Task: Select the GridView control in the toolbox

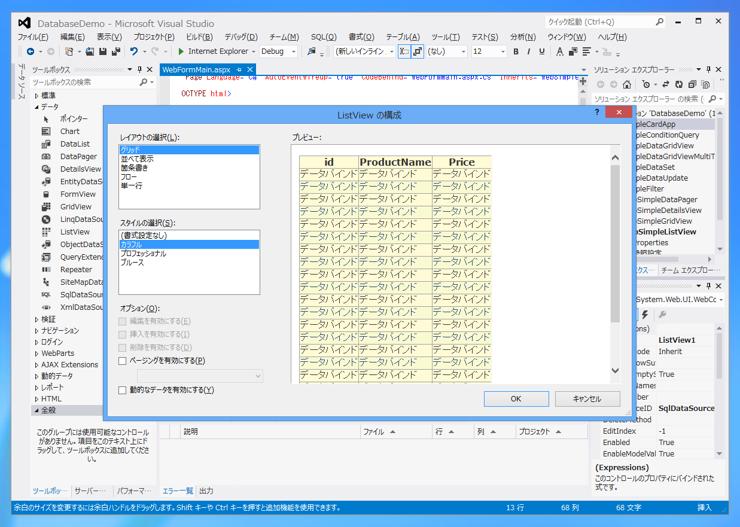Action: (76, 207)
